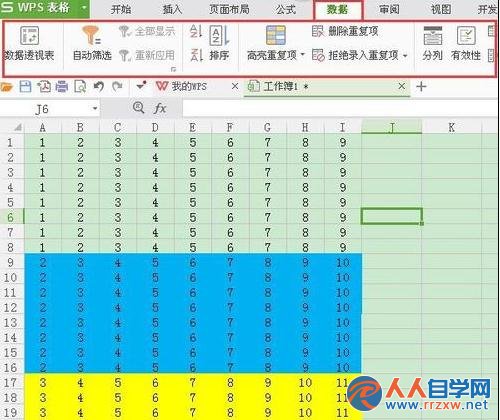Switch to the 公式 ribbon tab
Image resolution: width=500 pixels, height=420 pixels.
tap(286, 9)
